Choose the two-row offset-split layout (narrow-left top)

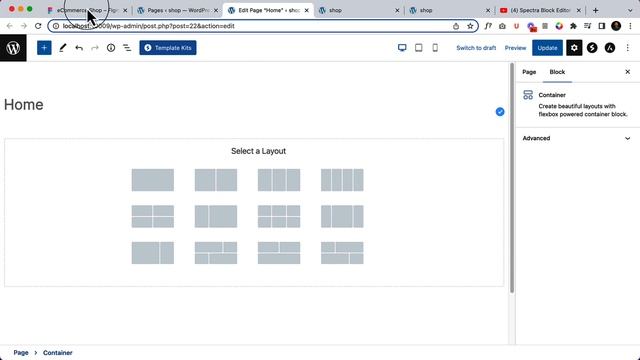(x=342, y=253)
